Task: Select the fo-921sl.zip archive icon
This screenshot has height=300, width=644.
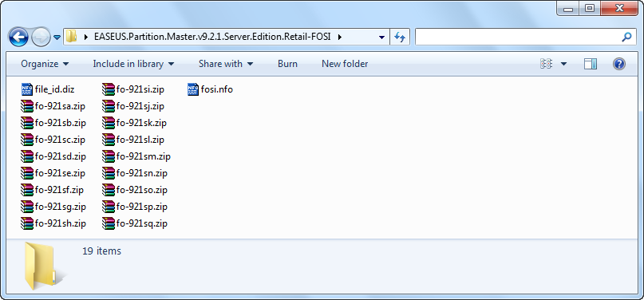Action: (108, 140)
